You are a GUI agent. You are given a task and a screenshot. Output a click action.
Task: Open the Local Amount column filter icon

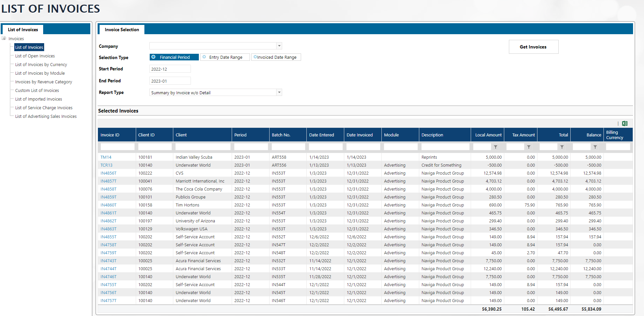(x=496, y=147)
